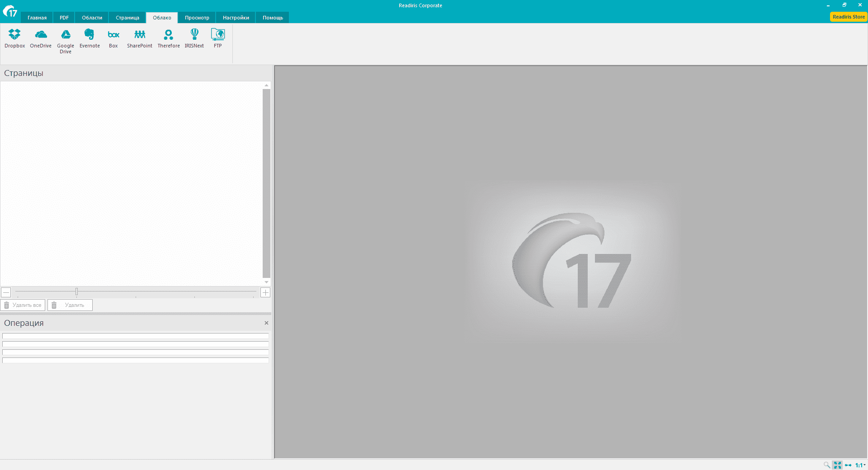Image resolution: width=868 pixels, height=470 pixels.
Task: Close the Операция panel
Action: [x=266, y=323]
